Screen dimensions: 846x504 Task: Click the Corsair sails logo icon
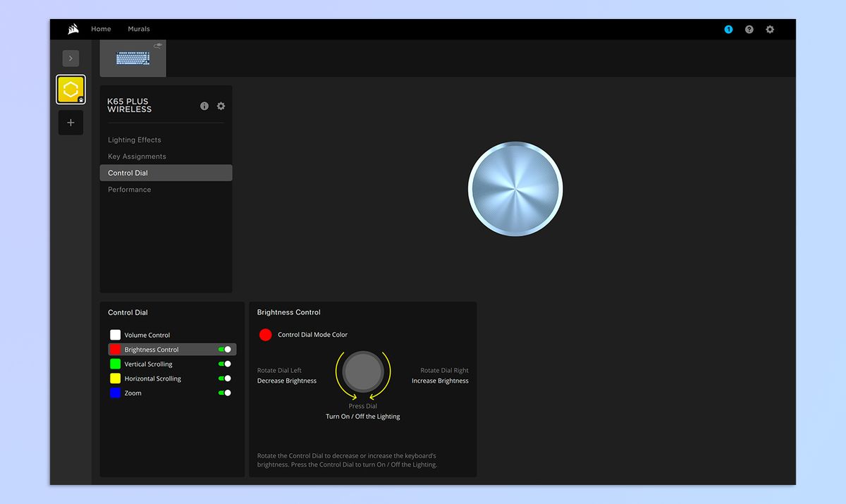pyautogui.click(x=73, y=29)
